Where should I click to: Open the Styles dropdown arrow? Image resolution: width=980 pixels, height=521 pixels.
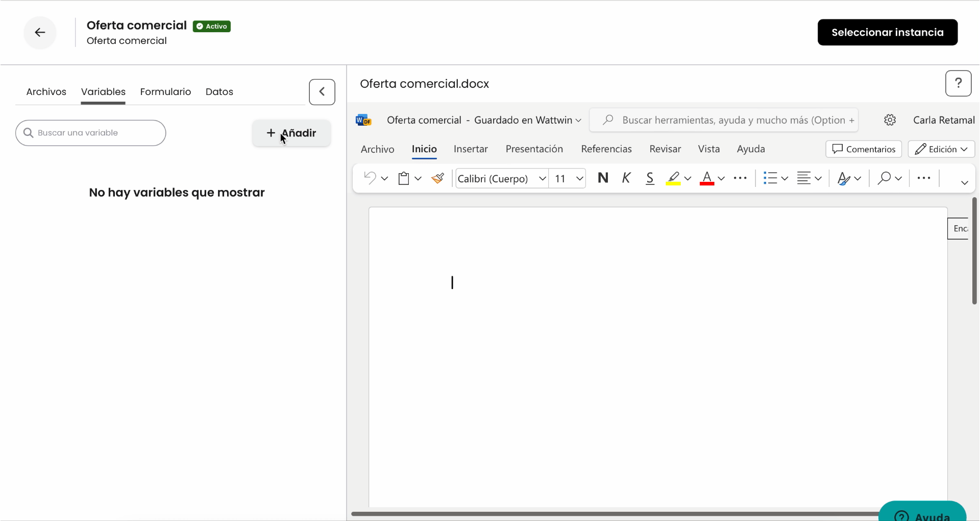point(857,179)
